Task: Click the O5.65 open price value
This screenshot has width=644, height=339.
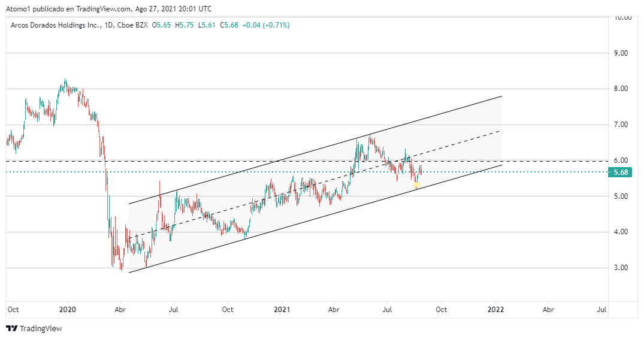Action: [x=162, y=25]
